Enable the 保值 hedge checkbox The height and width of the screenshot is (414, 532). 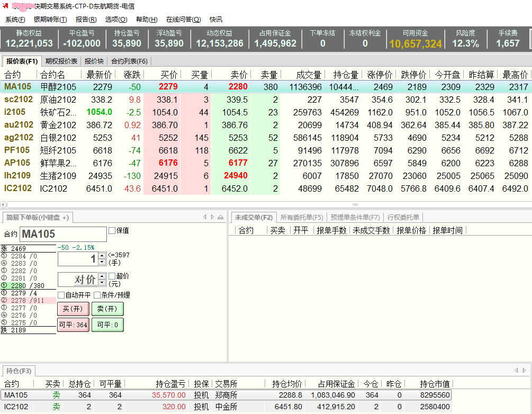click(112, 230)
